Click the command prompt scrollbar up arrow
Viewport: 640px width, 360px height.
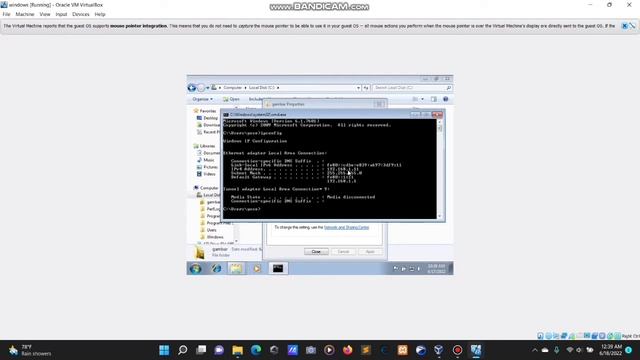[440, 122]
